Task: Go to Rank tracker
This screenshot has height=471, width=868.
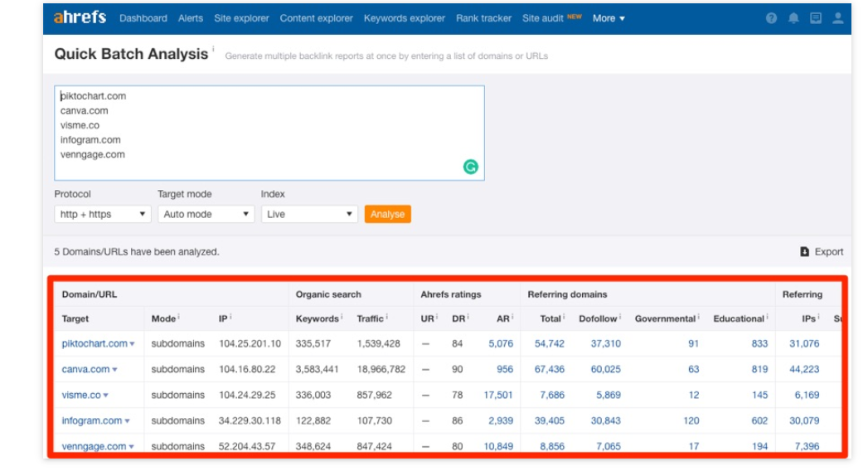Action: pos(484,18)
